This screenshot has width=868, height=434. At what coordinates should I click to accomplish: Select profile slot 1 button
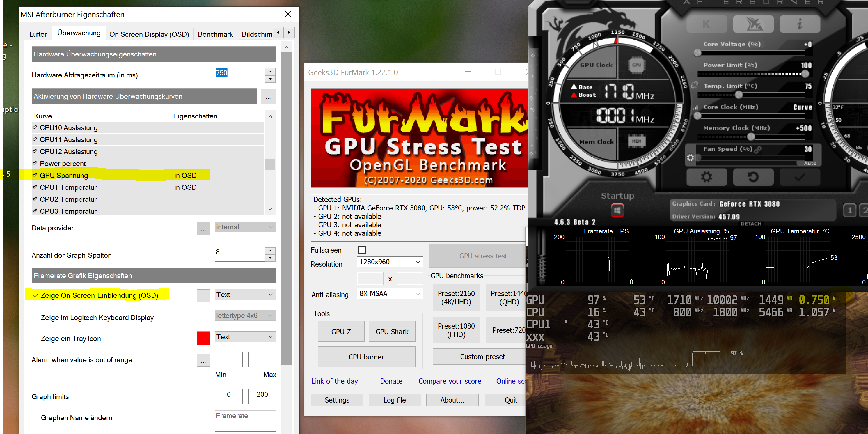[x=849, y=211]
